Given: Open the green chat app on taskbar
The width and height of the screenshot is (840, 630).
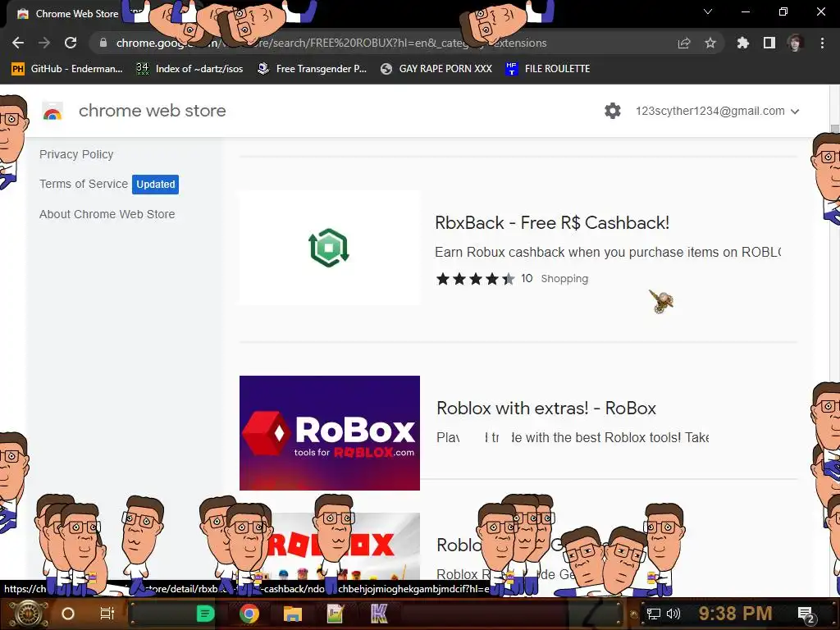Looking at the screenshot, I should [206, 614].
